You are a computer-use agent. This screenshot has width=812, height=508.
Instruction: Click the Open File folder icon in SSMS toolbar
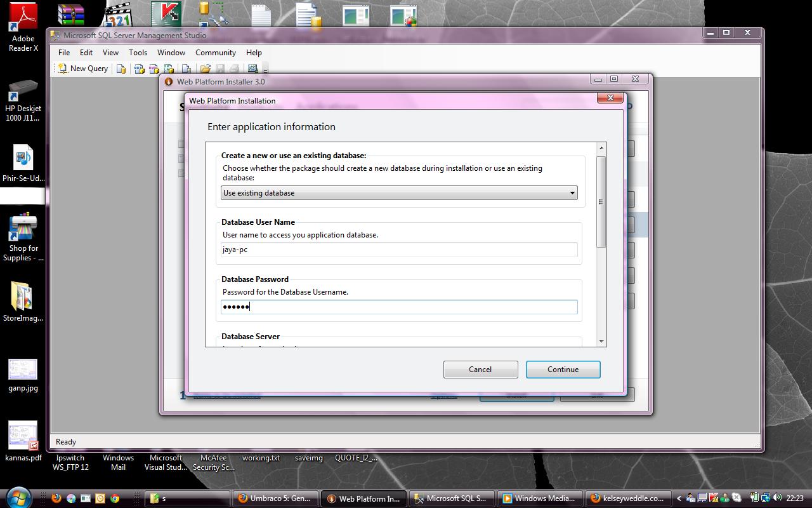[205, 69]
